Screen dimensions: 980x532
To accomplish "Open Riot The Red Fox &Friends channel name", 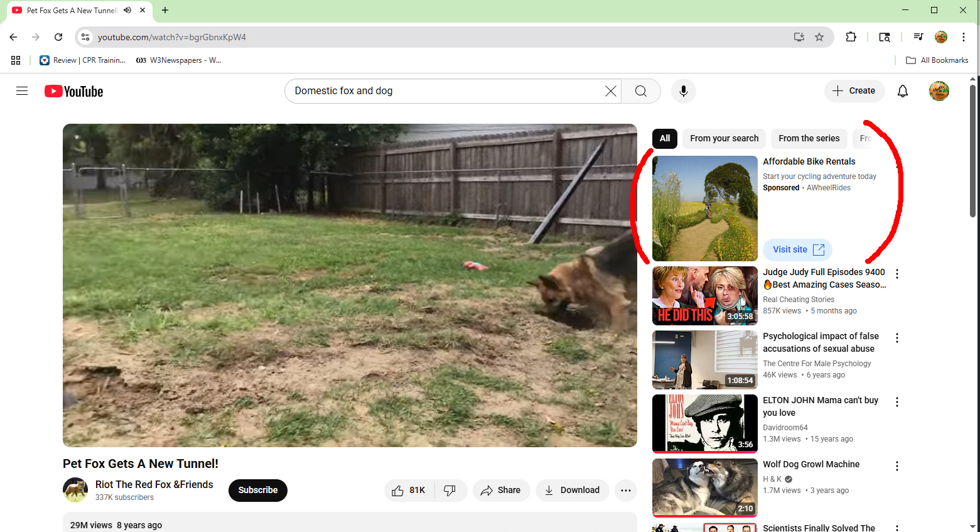I will 154,484.
